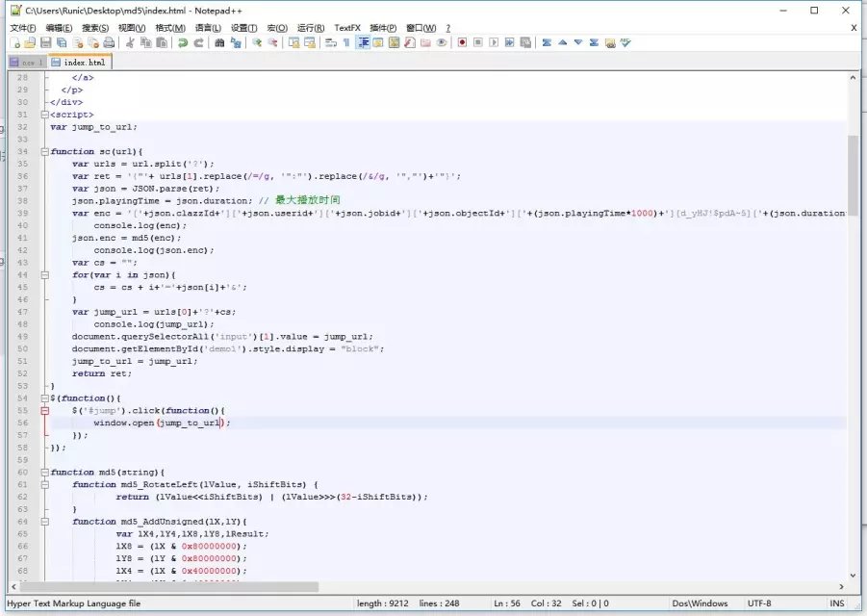Collapse the red click-handler fold at line 55
867x616 pixels.
tap(45, 410)
